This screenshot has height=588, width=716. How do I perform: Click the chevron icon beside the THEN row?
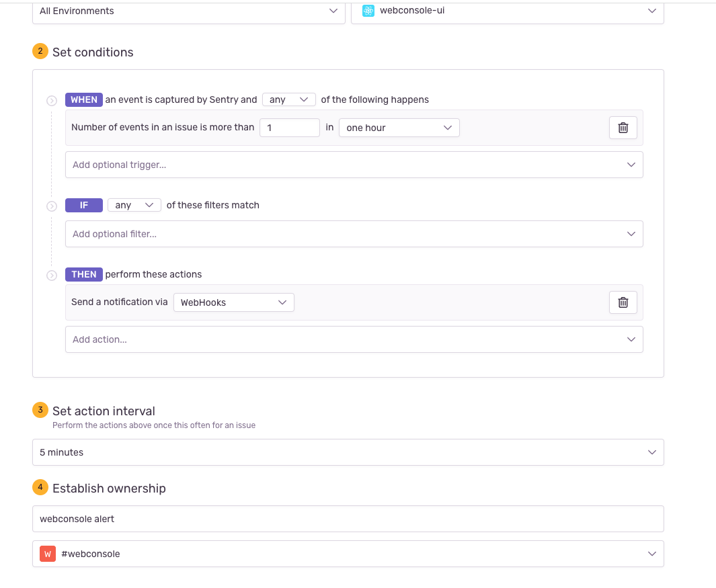tap(52, 274)
